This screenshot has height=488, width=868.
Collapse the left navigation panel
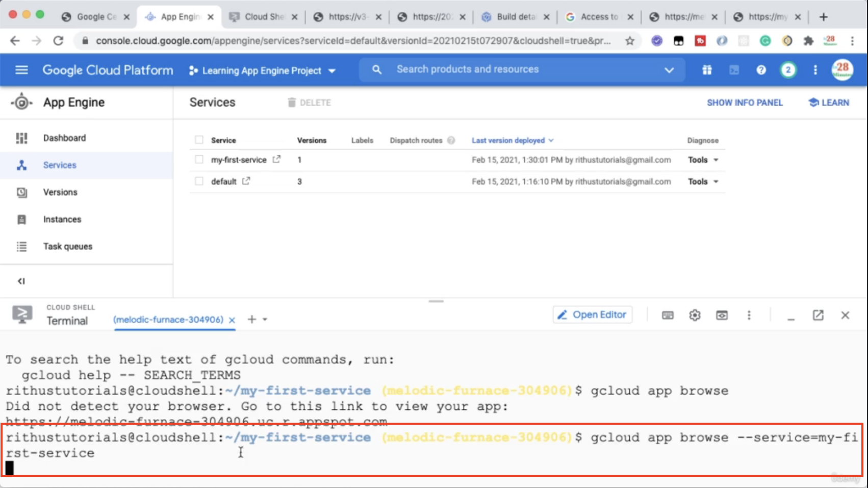point(21,281)
